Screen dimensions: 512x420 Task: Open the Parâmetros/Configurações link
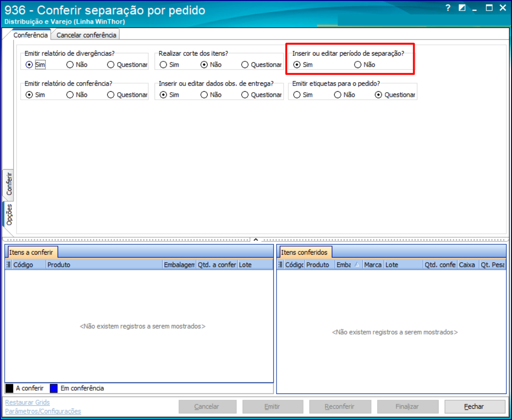tap(43, 411)
